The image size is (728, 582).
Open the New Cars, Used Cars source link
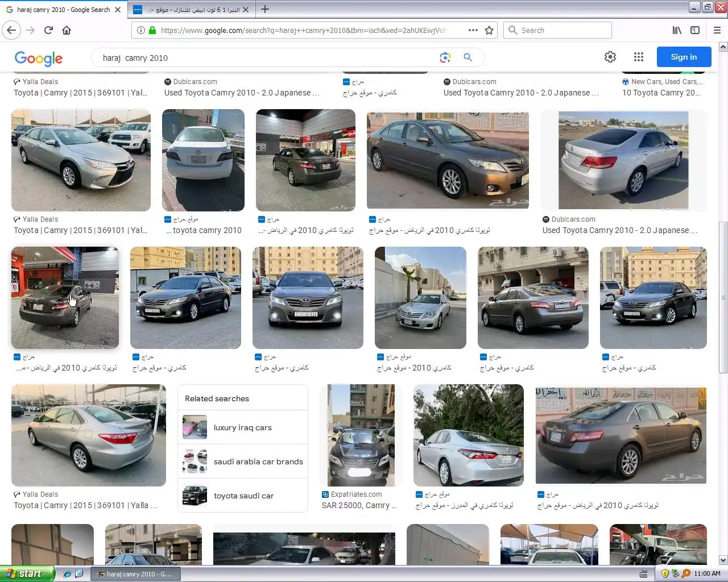pyautogui.click(x=663, y=82)
